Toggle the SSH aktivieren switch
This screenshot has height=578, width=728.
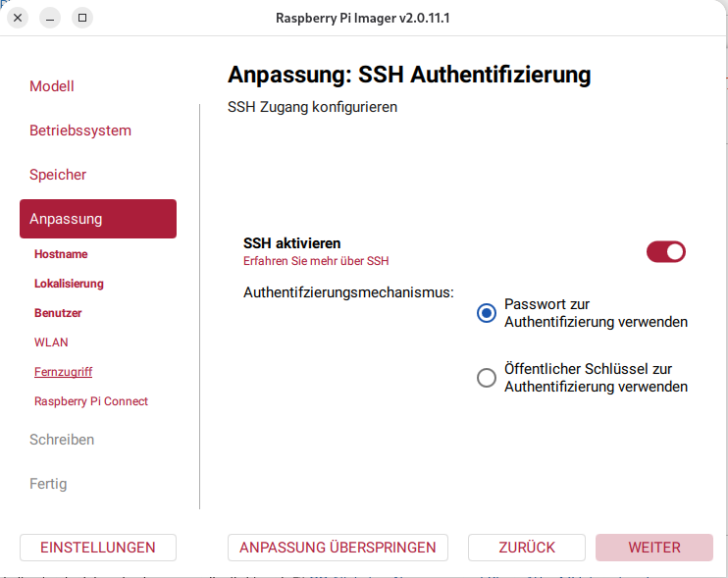tap(666, 251)
